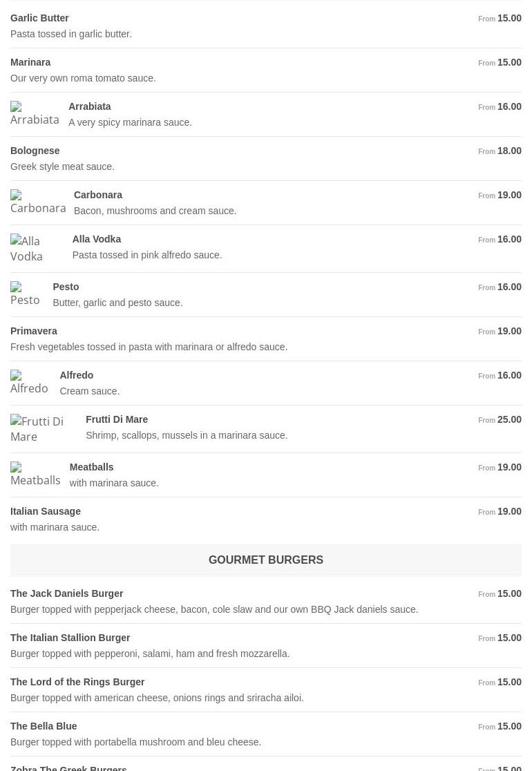Open the Alfredo image thumbnail

(x=30, y=383)
